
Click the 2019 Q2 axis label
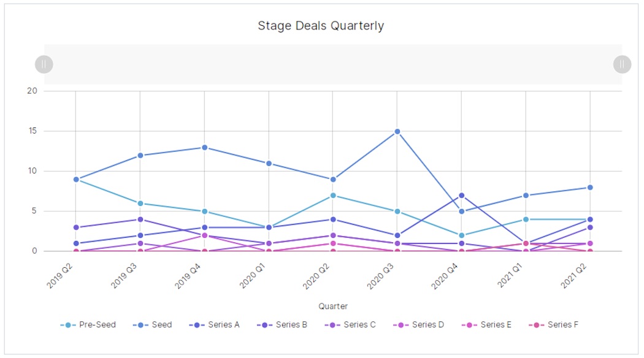tap(61, 274)
